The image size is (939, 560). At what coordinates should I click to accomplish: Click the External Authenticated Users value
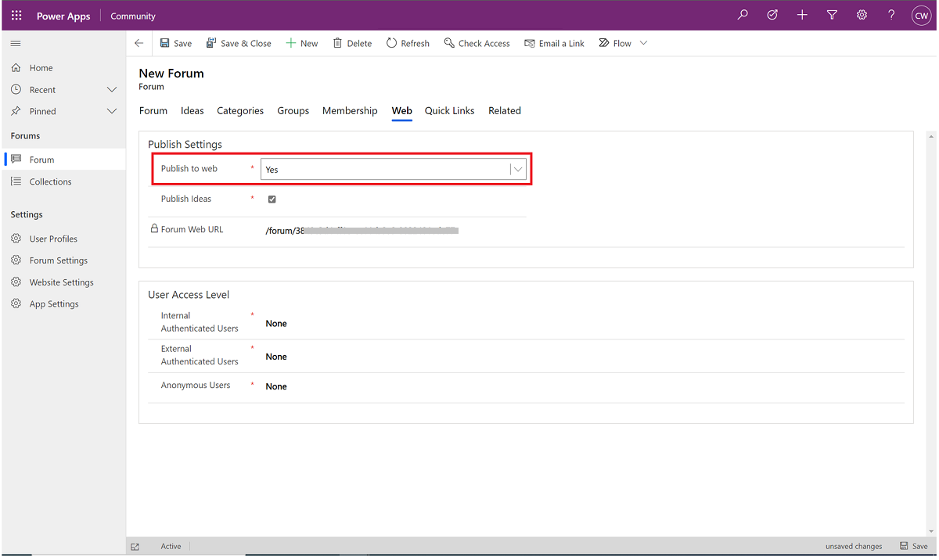coord(276,357)
